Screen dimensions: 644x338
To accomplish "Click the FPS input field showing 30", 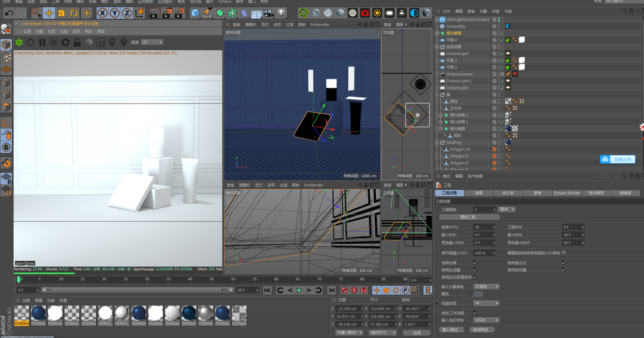I will point(485,227).
